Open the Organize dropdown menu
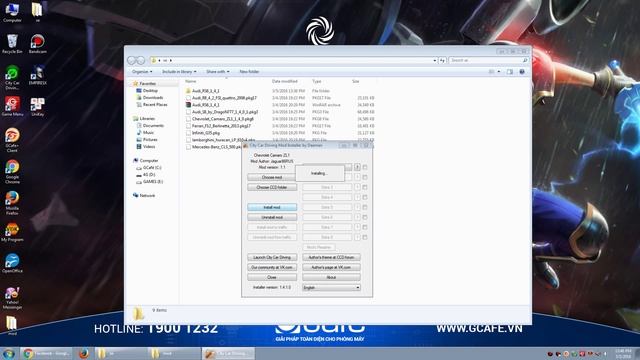The image size is (640, 360). 142,72
